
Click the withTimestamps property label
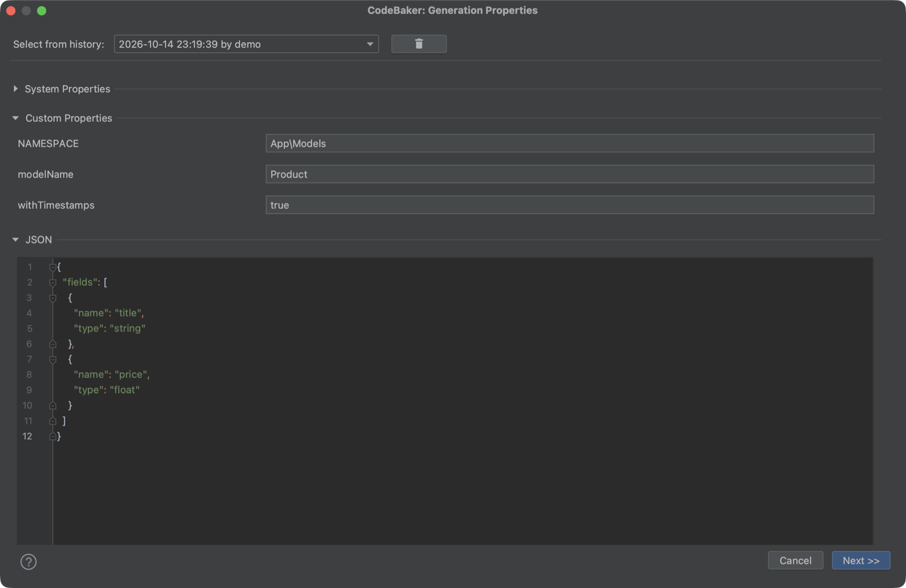[56, 205]
